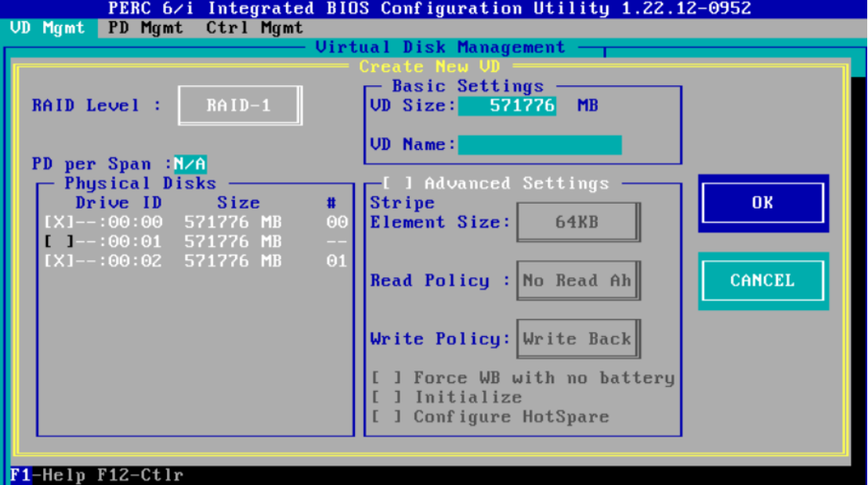Screen dimensions: 868x485
Task: Open the Stripe Element Size 64KB dropdown
Action: [x=578, y=222]
